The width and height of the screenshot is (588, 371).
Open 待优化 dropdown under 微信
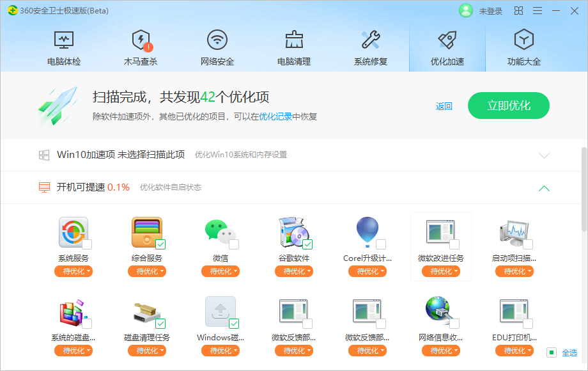pos(220,271)
